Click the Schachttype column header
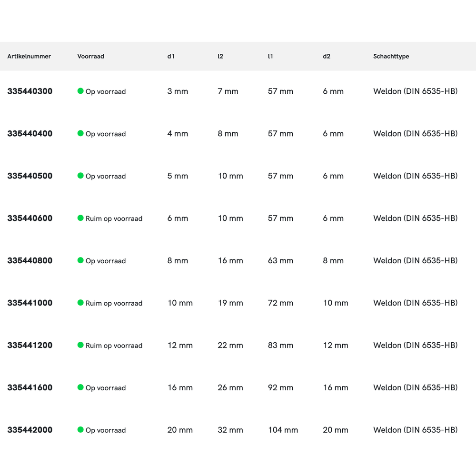 (391, 56)
